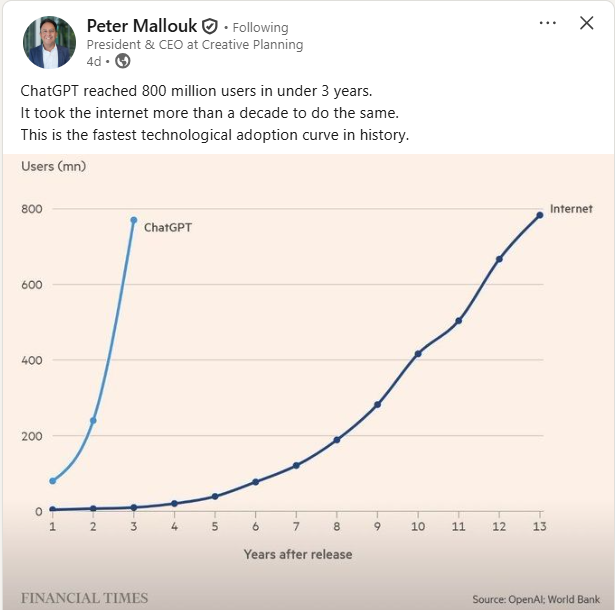Click the verified badge beside Peter Mallouk
This screenshot has width=615, height=610.
[x=210, y=27]
